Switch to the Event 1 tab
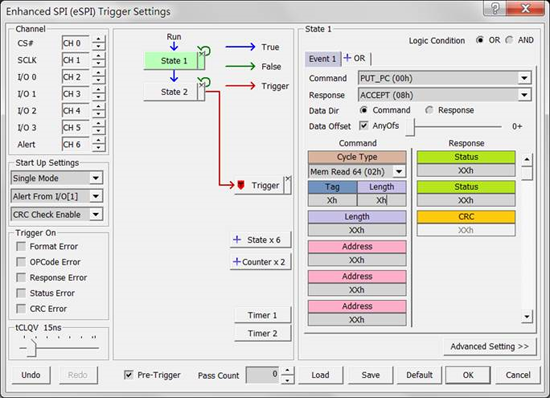 [x=322, y=59]
